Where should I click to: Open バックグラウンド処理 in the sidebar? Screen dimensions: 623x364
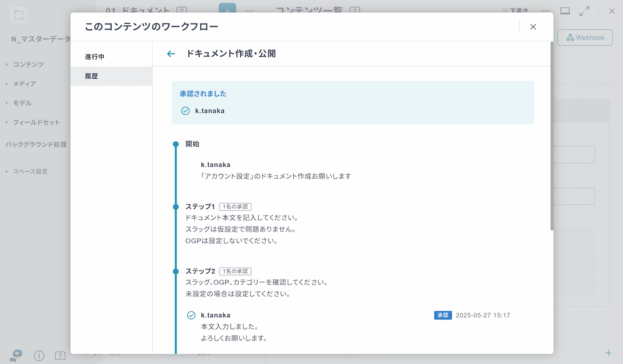pyautogui.click(x=36, y=144)
